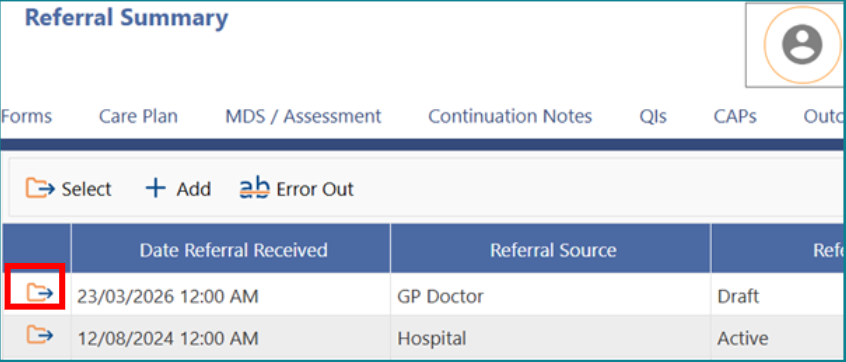Select the GP Doctor referral source cell
Viewport: 846px width, 362px height.
(550, 296)
